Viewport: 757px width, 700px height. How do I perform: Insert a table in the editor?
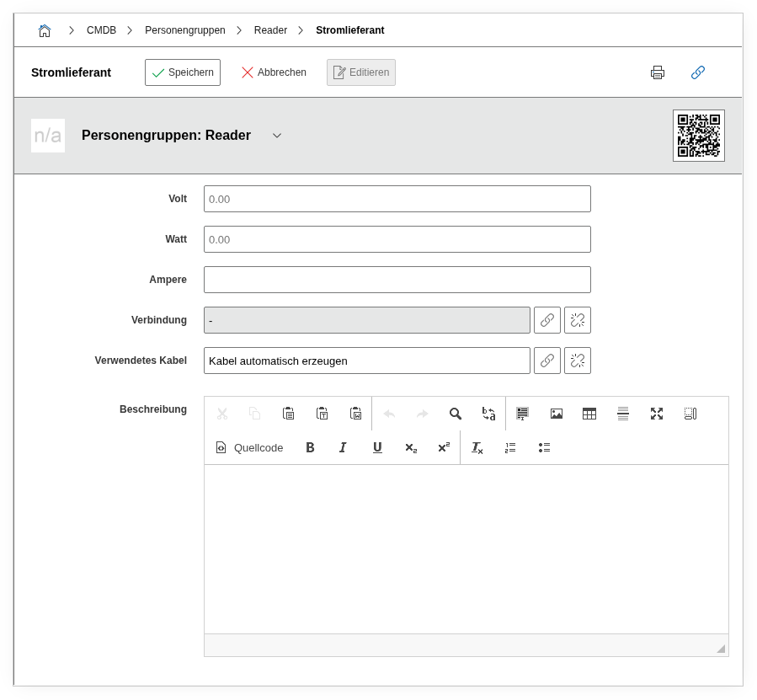tap(589, 414)
